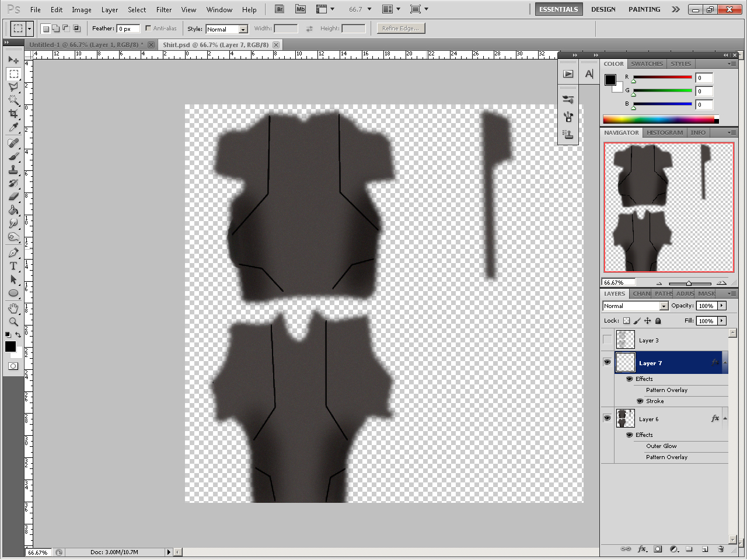Select the History Brush tool

tap(13, 183)
